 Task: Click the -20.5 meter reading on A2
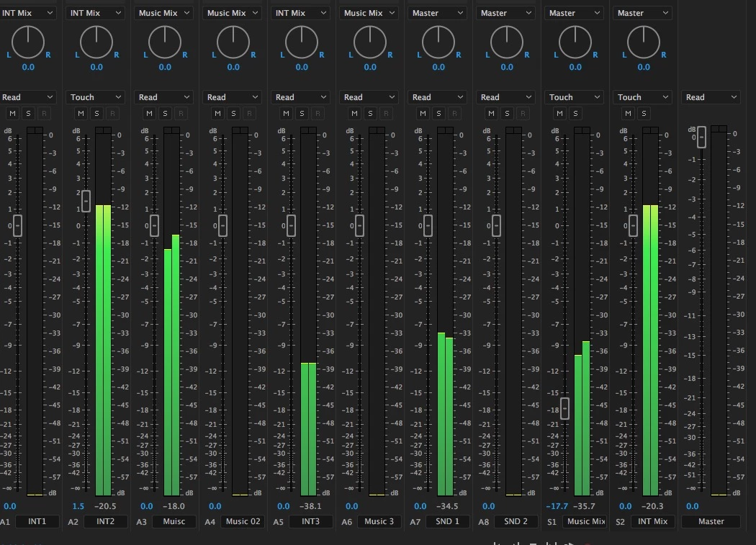[x=105, y=506]
